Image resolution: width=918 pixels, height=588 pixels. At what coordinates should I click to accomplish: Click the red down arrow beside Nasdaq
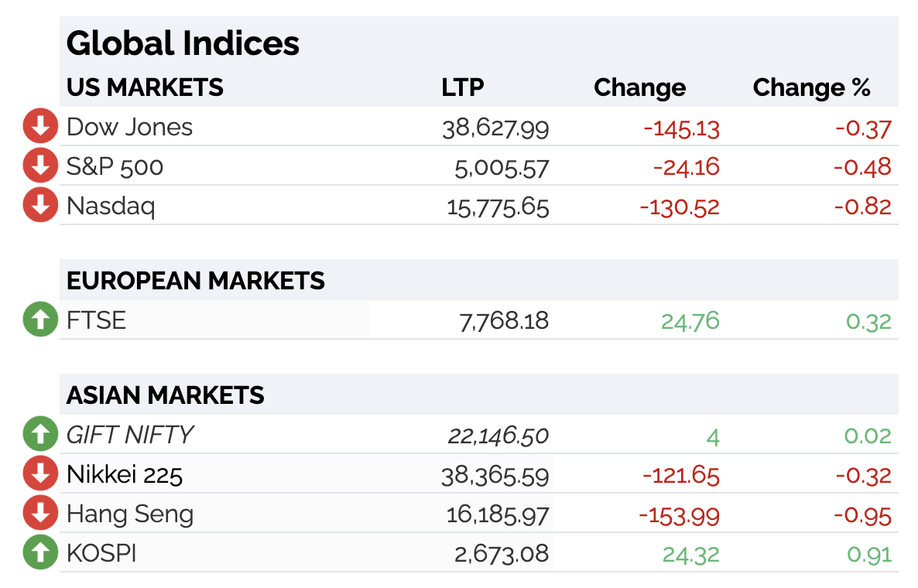[x=40, y=205]
